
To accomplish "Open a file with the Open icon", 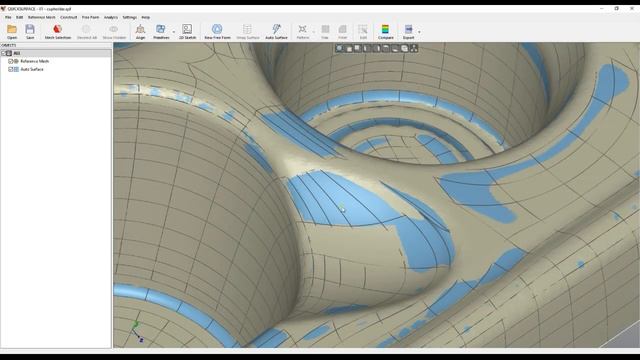I will click(x=12, y=31).
